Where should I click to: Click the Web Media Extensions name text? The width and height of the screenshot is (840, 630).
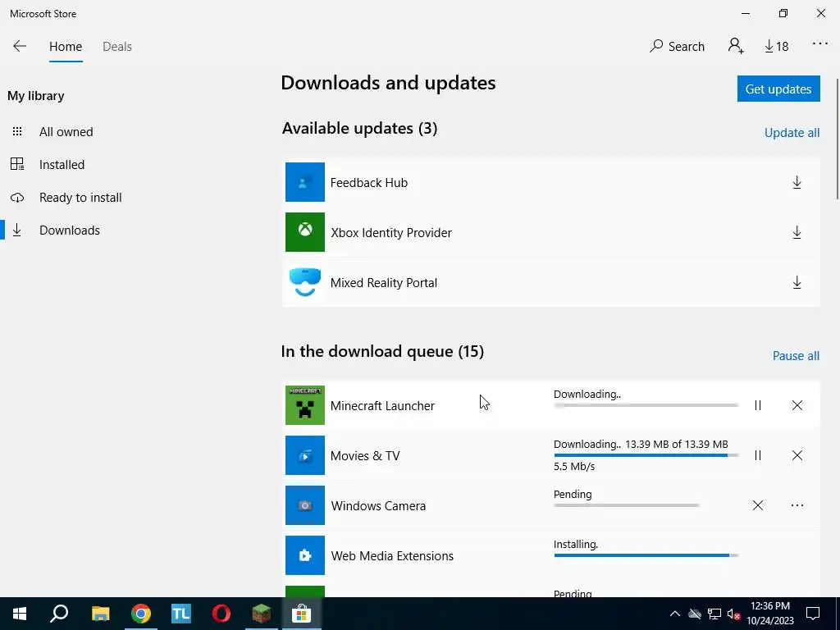click(x=392, y=556)
